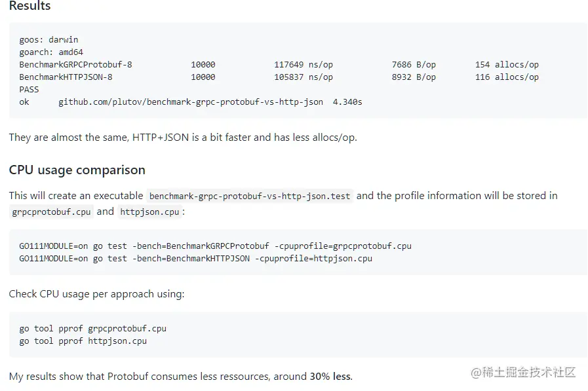588x391 pixels.
Task: Click the go test -bench=BenchmarkHTTPJSON command line
Action: pyautogui.click(x=195, y=259)
